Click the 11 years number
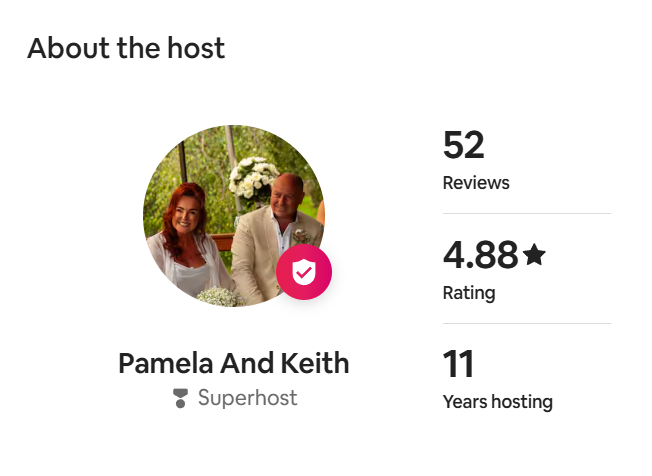 tap(458, 364)
